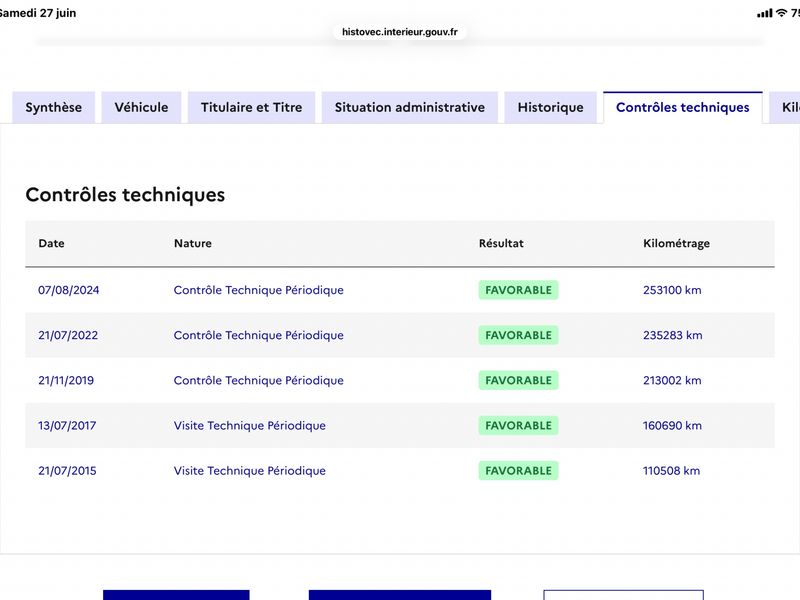This screenshot has width=800, height=600.
Task: Select the date 13/07/2017
Action: pyautogui.click(x=67, y=426)
